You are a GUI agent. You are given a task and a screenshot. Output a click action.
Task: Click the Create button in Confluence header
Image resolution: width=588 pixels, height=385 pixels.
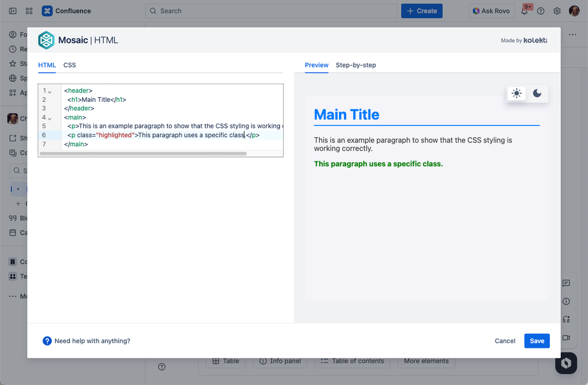coord(421,11)
